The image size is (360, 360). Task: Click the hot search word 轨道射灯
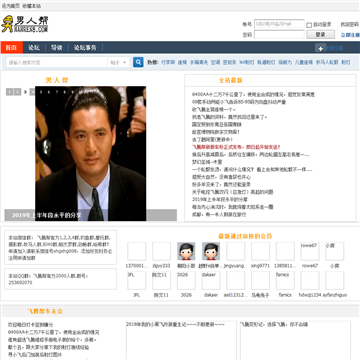266,62
